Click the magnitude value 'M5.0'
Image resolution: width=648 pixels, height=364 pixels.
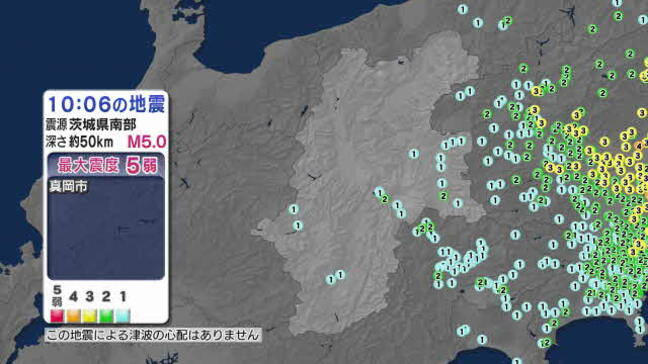click(147, 142)
